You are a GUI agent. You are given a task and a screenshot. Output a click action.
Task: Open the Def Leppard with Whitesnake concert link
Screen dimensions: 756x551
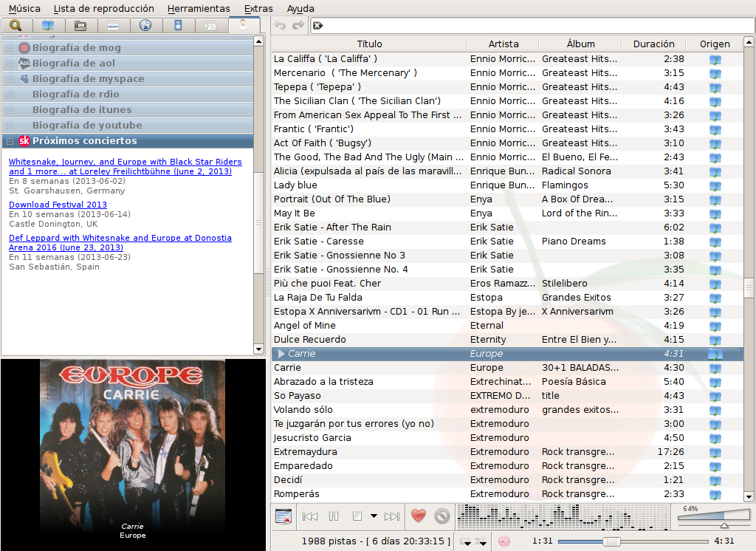click(120, 243)
